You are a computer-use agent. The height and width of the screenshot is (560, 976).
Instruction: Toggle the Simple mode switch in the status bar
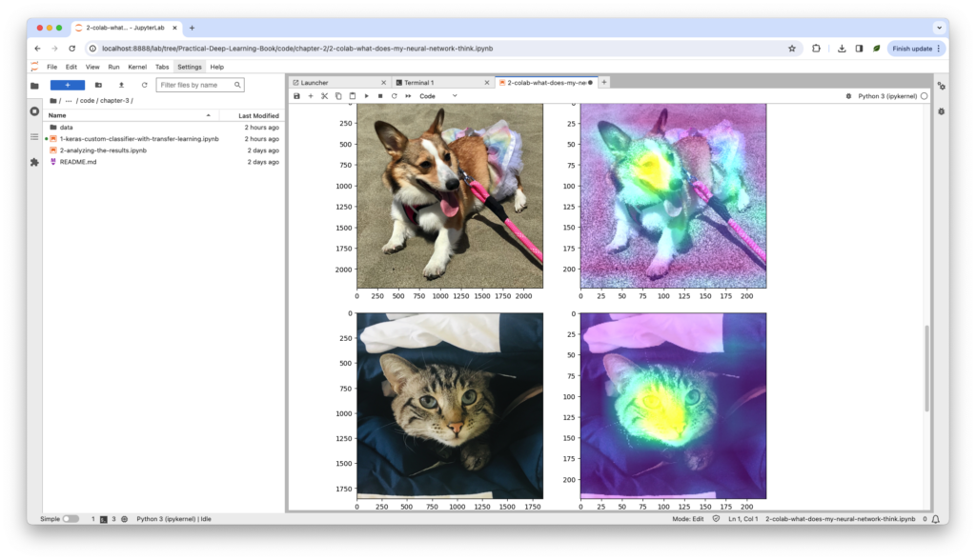point(71,519)
